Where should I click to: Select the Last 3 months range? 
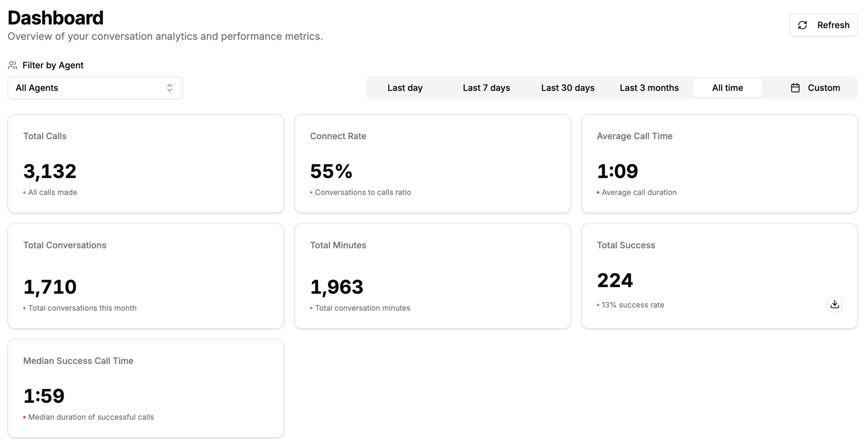pyautogui.click(x=649, y=88)
